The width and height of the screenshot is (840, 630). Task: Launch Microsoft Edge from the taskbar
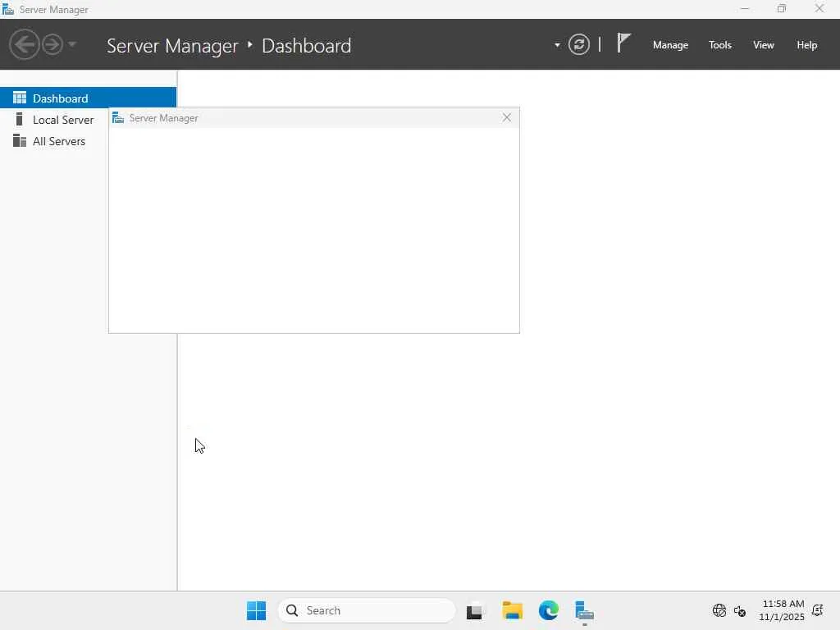coord(548,610)
